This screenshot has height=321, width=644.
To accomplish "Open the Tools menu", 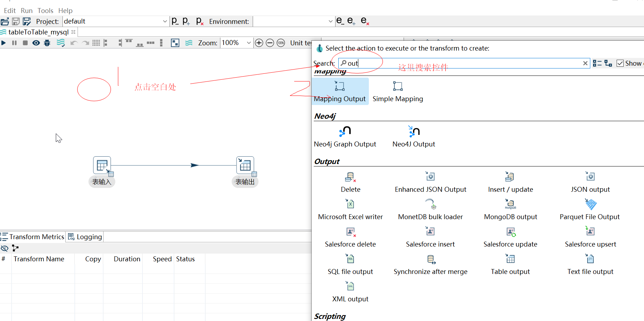I will pos(45,11).
